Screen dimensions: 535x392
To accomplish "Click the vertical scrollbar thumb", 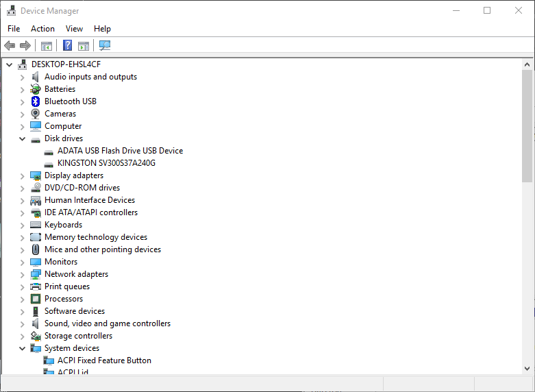I will point(527,126).
